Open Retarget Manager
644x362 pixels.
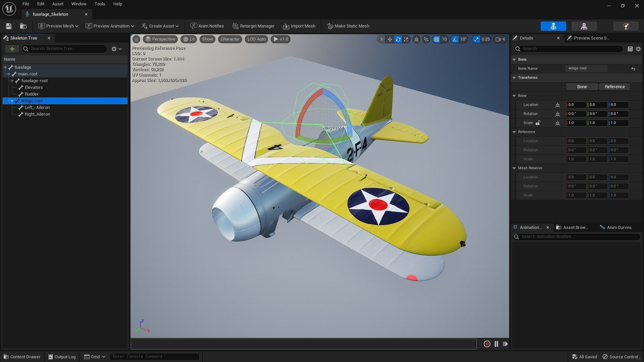click(x=254, y=26)
